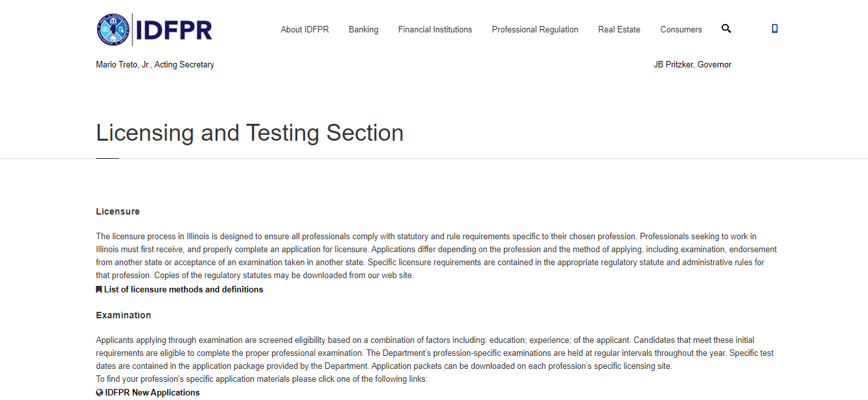Open the Real Estate menu
The width and height of the screenshot is (868, 400).
point(619,29)
